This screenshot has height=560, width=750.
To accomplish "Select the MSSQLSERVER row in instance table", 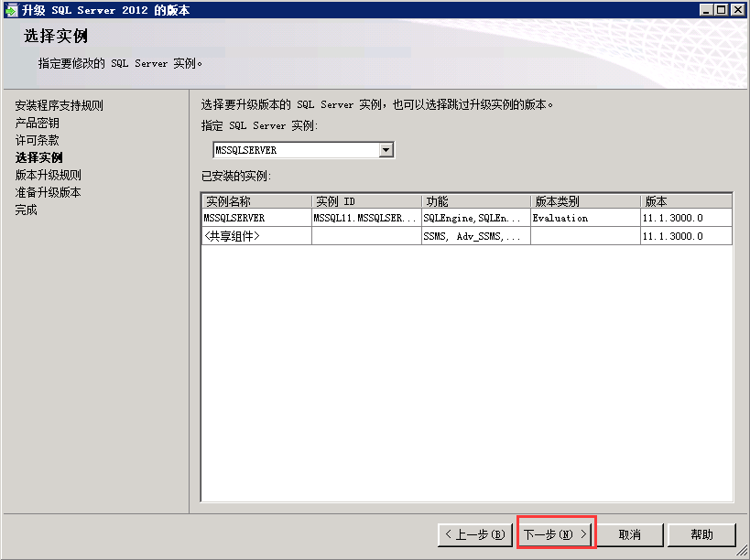I will tap(467, 218).
